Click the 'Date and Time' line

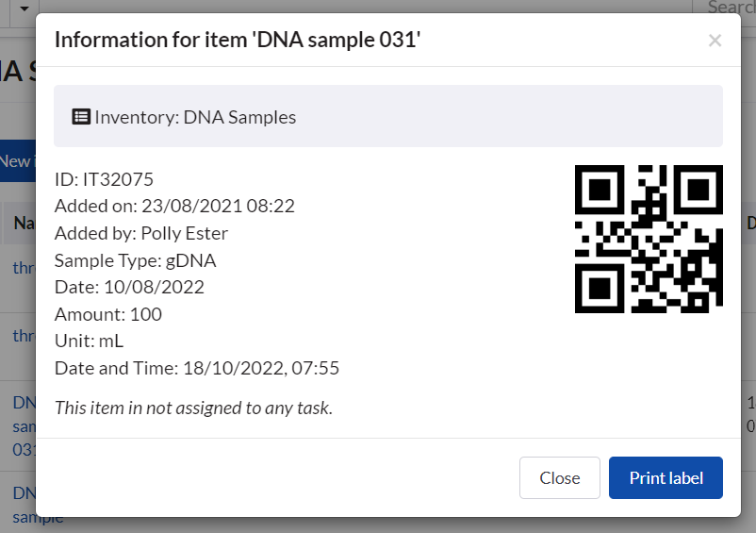click(197, 368)
